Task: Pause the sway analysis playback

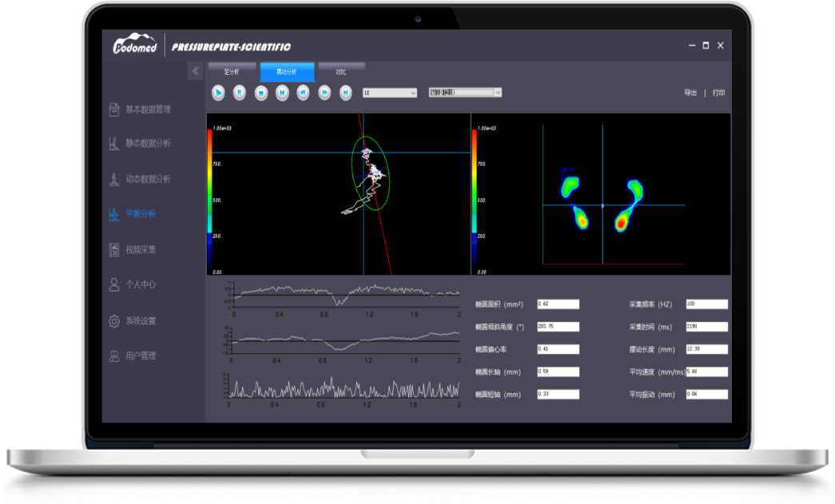Action: point(239,93)
